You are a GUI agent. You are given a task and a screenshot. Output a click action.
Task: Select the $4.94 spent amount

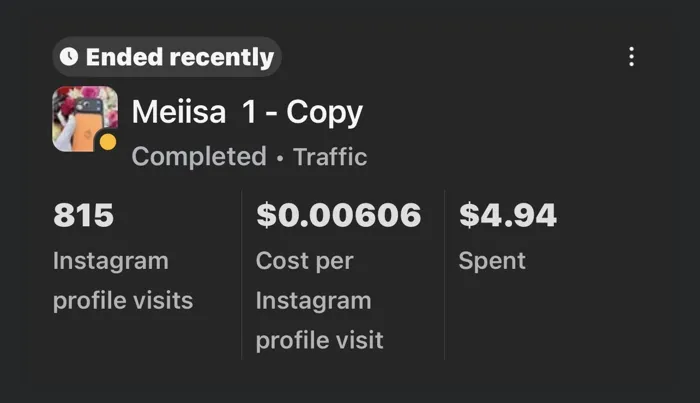coord(508,215)
